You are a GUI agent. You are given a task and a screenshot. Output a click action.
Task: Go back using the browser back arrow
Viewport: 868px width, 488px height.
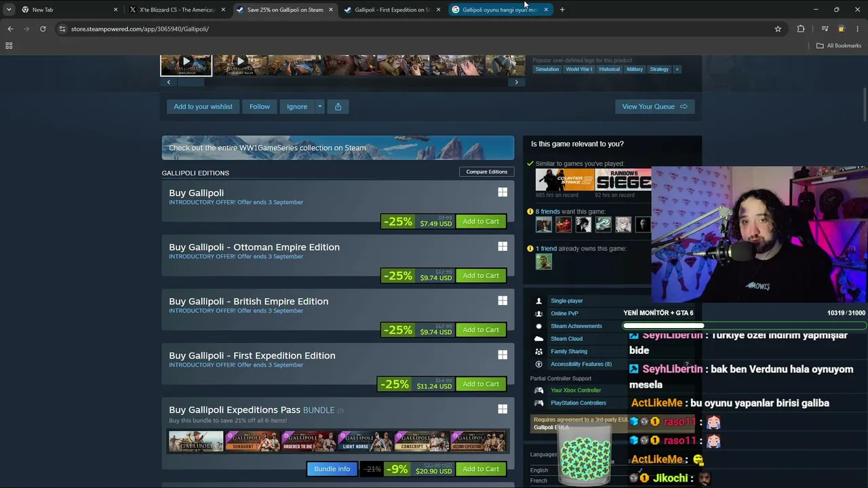click(x=10, y=28)
